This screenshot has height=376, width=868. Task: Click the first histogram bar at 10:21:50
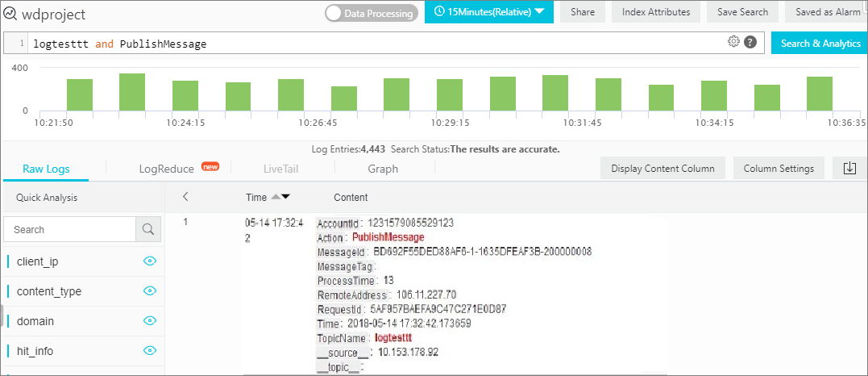tap(80, 94)
